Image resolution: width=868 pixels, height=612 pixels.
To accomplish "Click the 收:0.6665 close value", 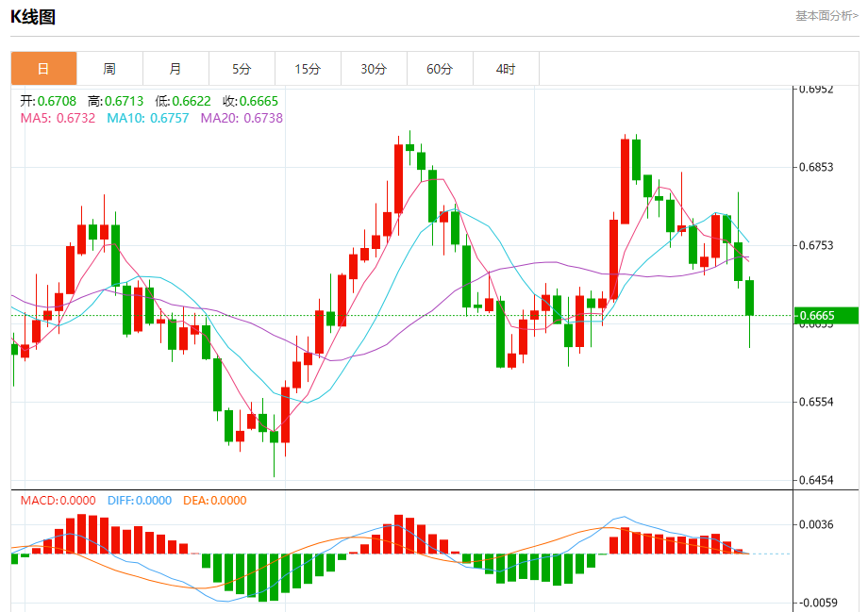I will coord(250,101).
